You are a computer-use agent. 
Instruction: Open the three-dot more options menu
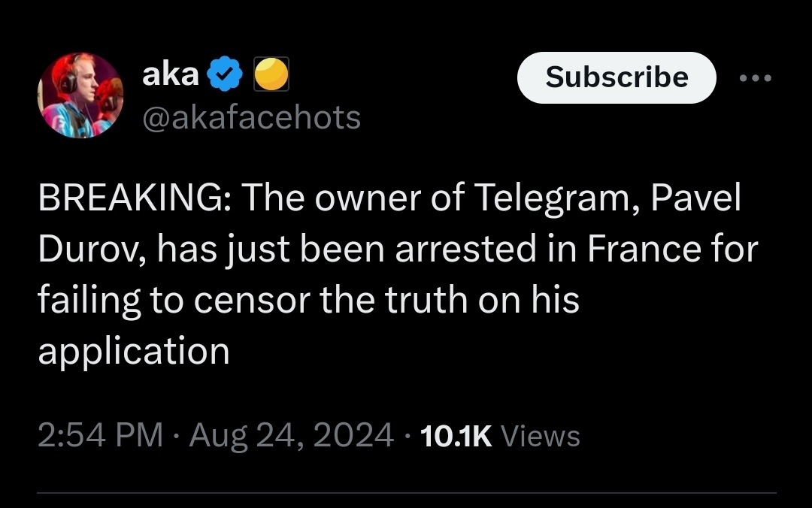(x=756, y=77)
